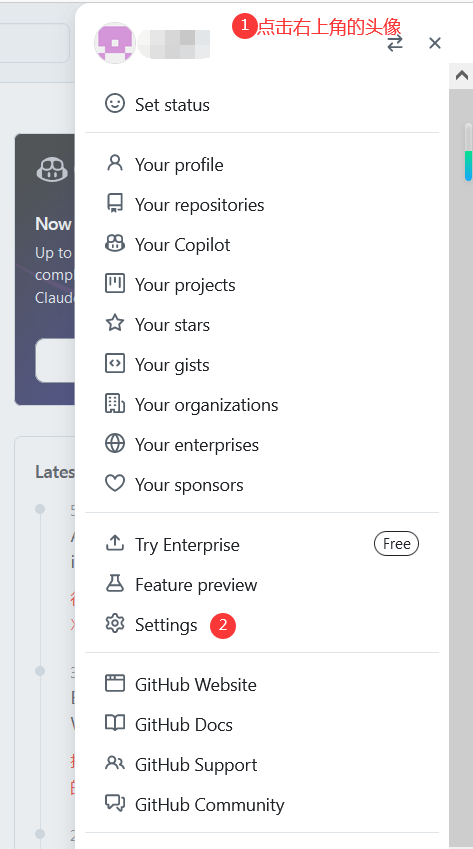The height and width of the screenshot is (849, 473).
Task: Close the user menu panel
Action: pyautogui.click(x=435, y=43)
